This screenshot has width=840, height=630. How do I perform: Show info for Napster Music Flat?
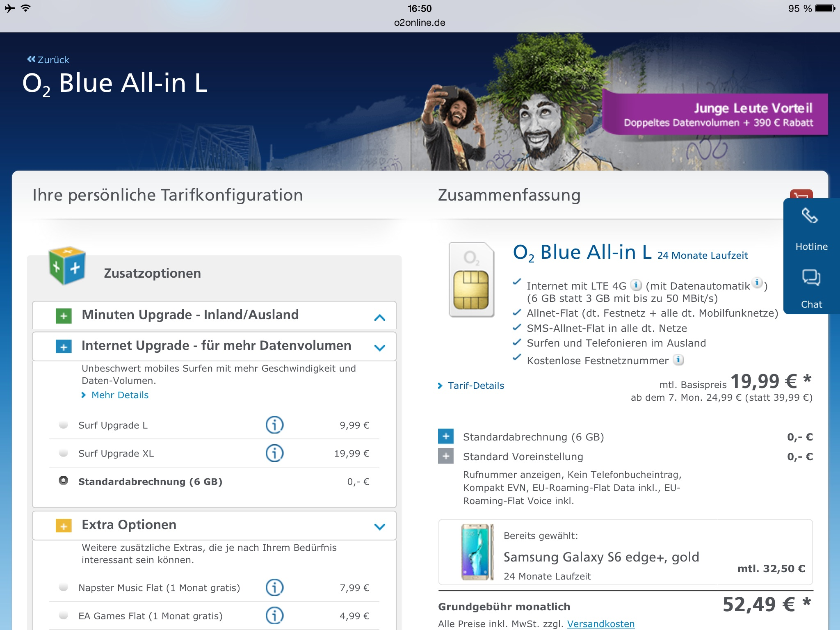274,587
